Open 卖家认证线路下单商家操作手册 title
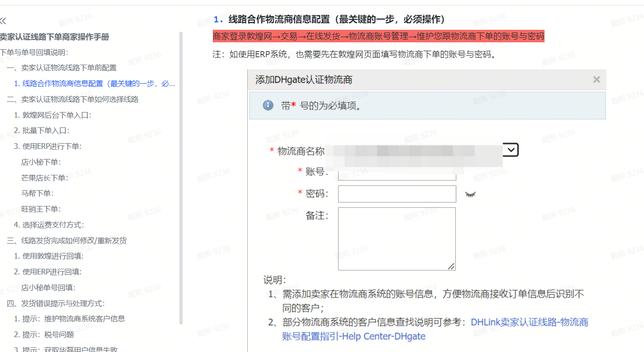This screenshot has width=644, height=352. pyautogui.click(x=54, y=37)
